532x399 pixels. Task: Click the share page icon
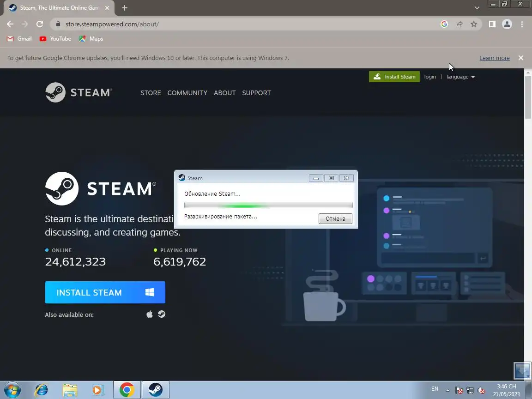tap(459, 24)
